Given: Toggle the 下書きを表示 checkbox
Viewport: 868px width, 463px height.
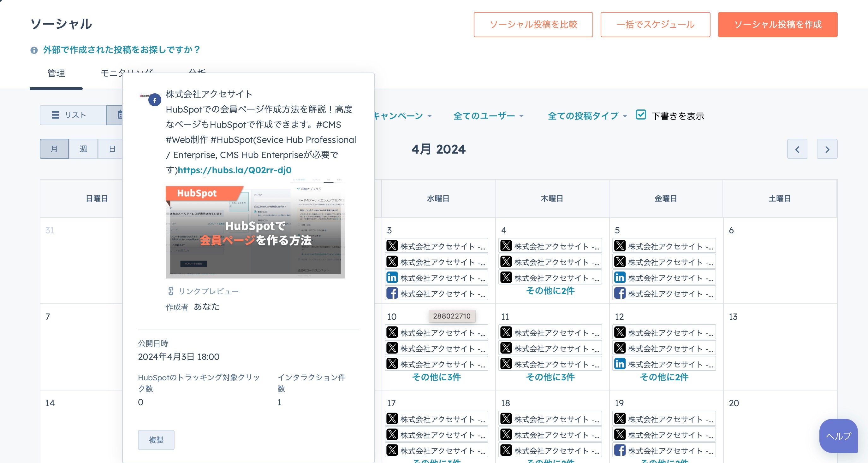Looking at the screenshot, I should point(641,115).
